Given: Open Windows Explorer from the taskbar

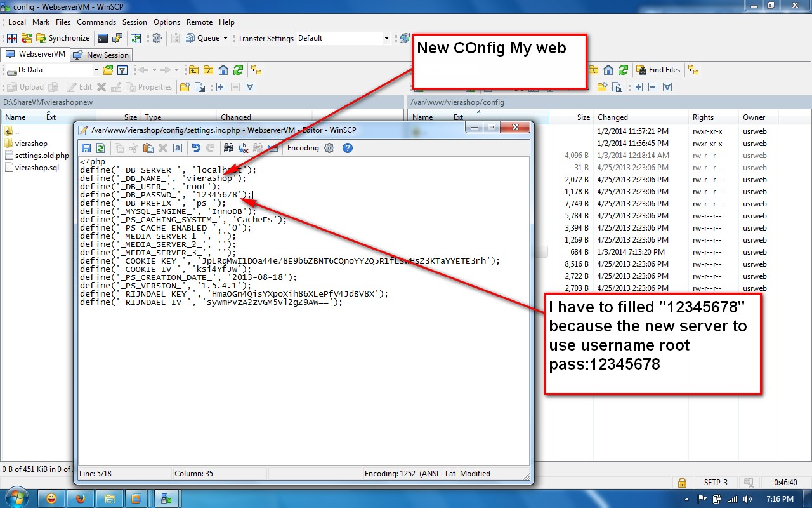Looking at the screenshot, I should [109, 498].
